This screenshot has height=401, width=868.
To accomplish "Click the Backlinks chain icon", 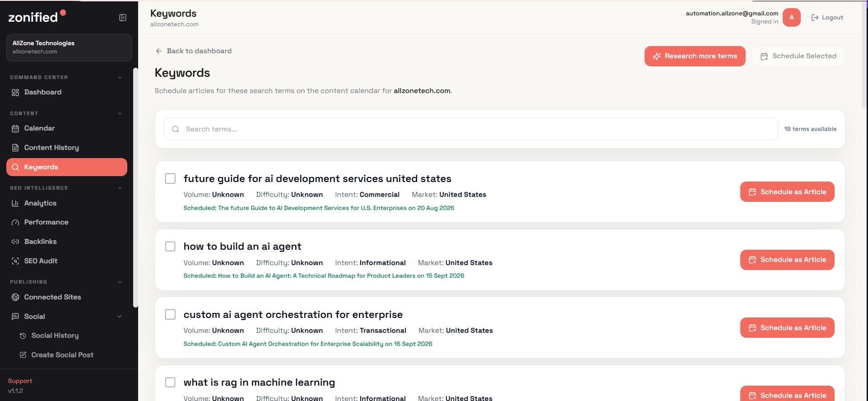I will 15,242.
